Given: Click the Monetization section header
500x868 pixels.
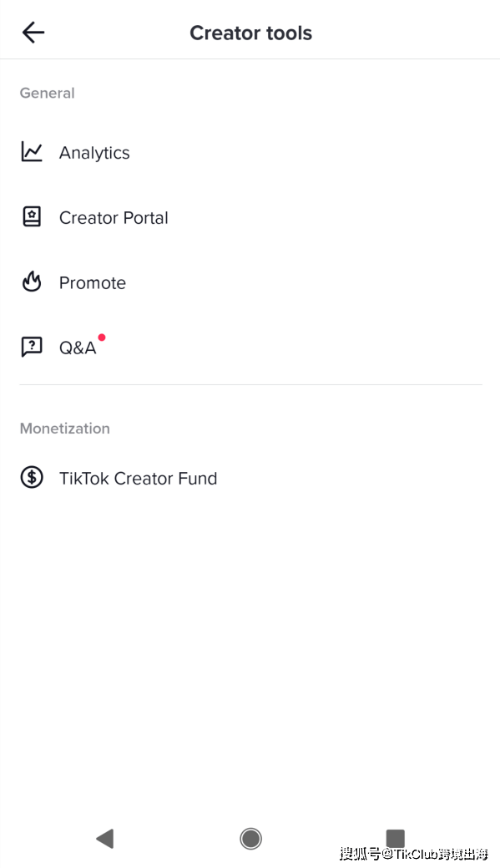Looking at the screenshot, I should point(65,429).
